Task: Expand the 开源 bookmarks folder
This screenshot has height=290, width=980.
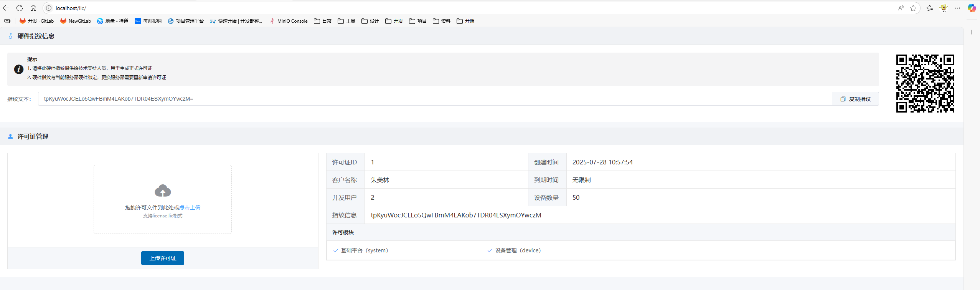Action: click(x=465, y=21)
